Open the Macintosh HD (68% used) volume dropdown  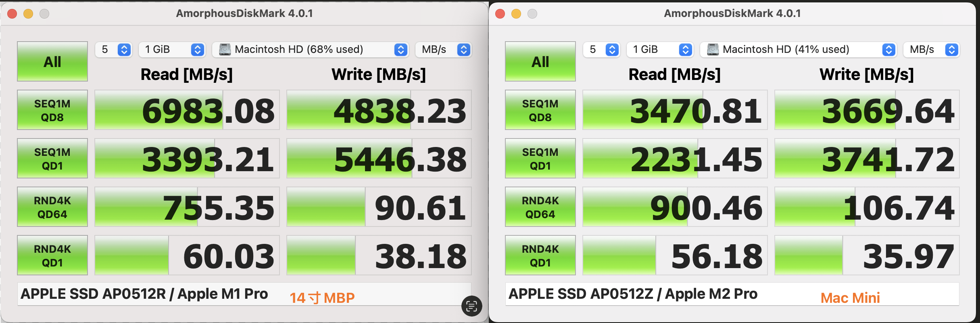(x=311, y=50)
